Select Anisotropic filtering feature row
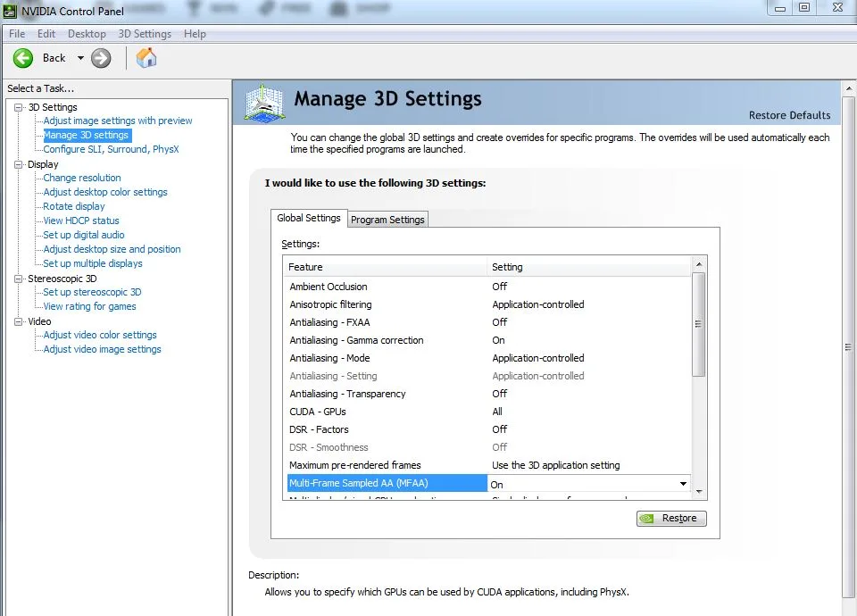 [488, 304]
